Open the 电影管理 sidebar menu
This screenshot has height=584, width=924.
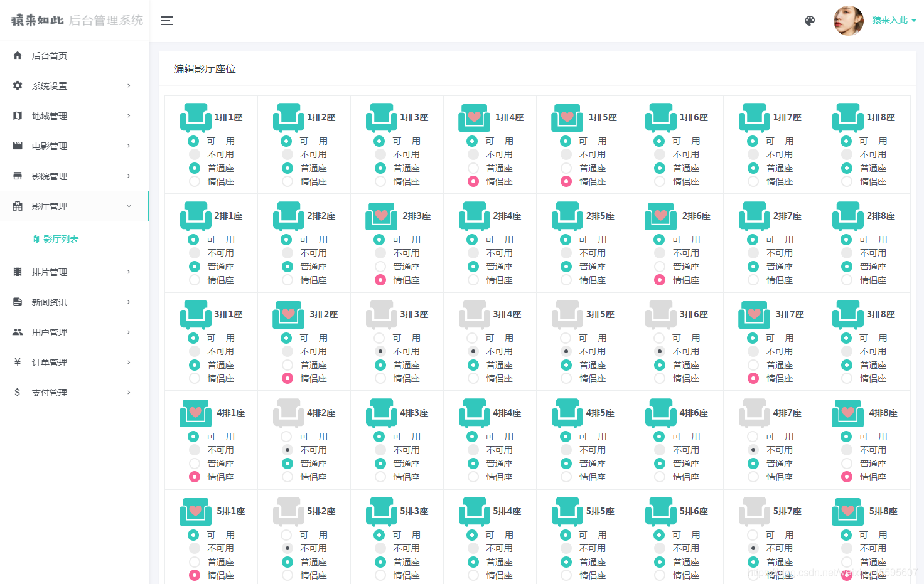[74, 146]
